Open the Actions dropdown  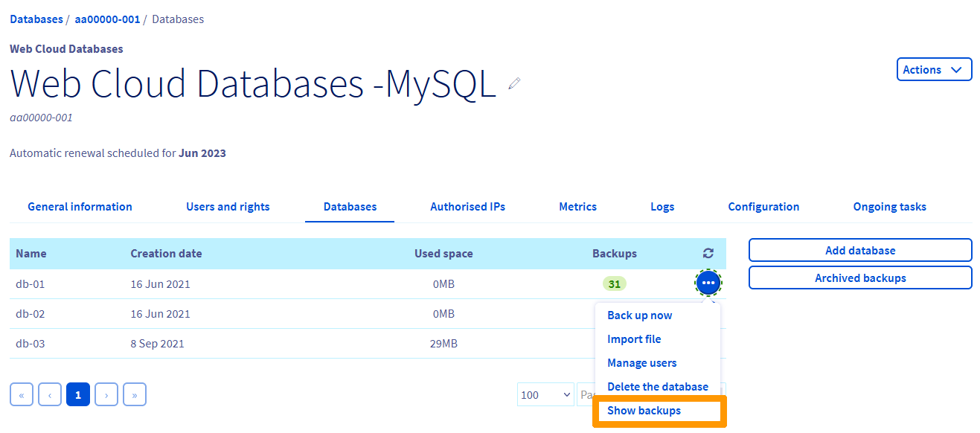coord(934,68)
